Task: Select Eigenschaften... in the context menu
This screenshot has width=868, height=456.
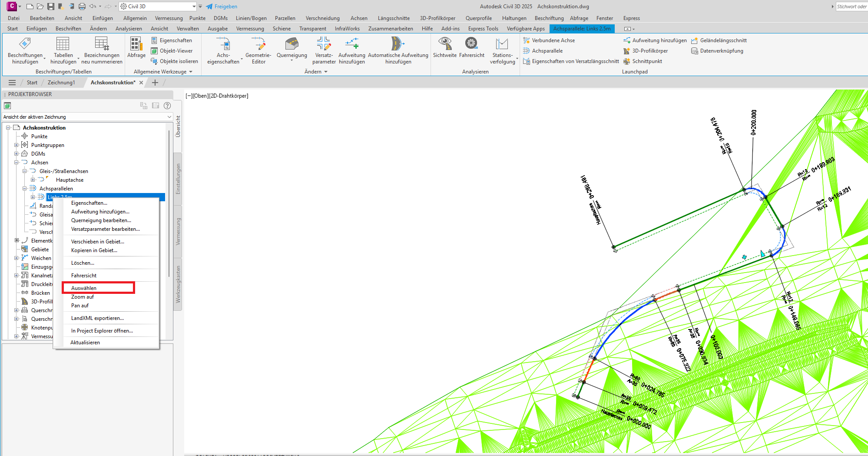Action: point(89,203)
